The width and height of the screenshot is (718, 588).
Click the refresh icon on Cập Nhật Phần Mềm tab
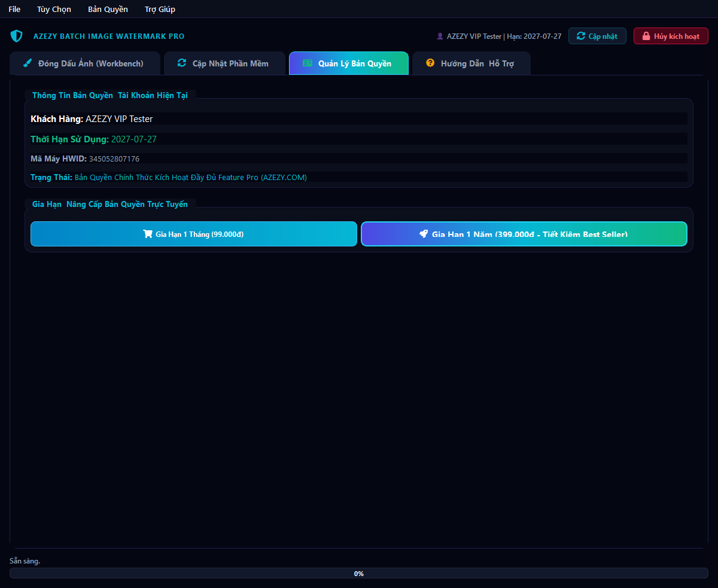coord(182,63)
